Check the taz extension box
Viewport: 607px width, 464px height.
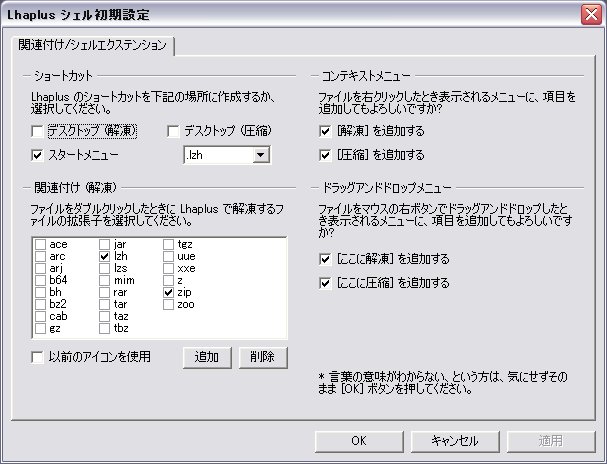point(104,316)
